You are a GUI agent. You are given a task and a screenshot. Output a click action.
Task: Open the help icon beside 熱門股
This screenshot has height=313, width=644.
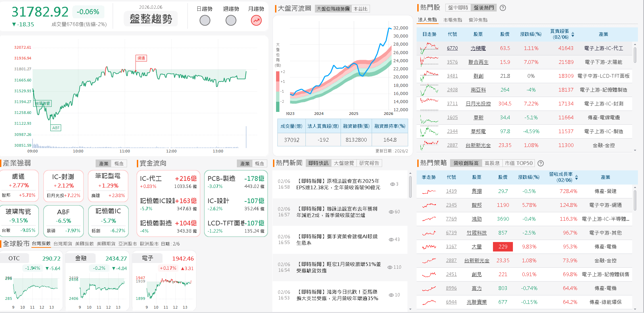click(502, 7)
